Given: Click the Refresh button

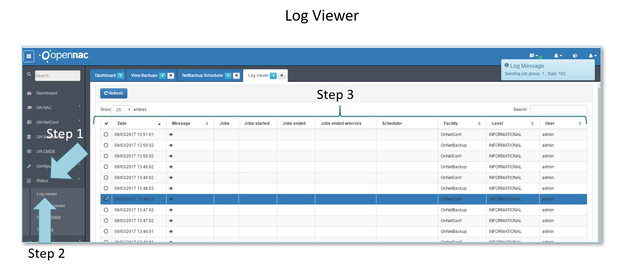Looking at the screenshot, I should click(x=113, y=93).
